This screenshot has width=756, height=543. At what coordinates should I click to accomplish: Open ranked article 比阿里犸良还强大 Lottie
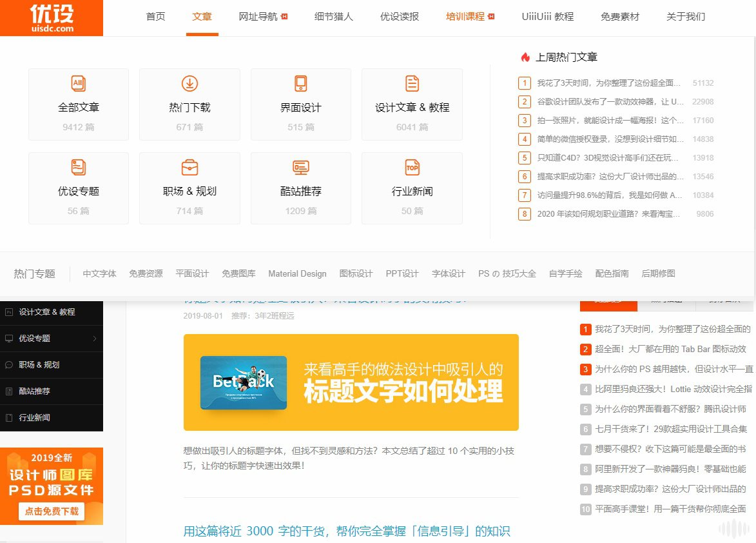coord(673,389)
